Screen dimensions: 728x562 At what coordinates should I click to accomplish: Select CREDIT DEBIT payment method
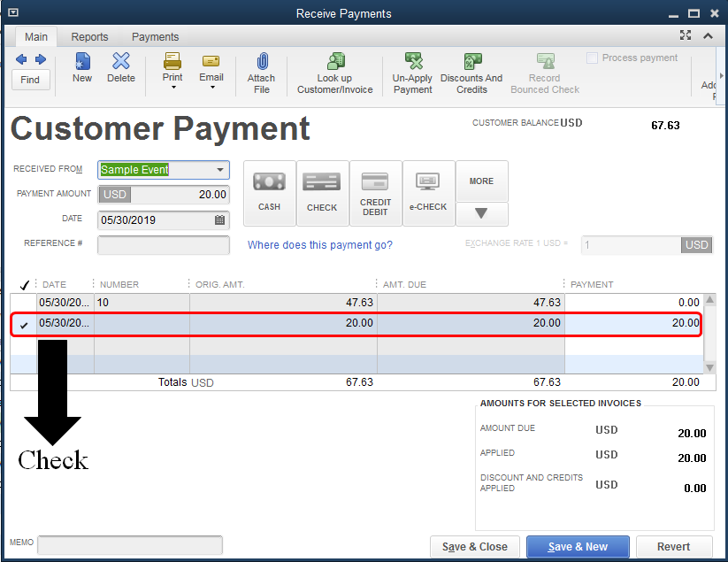click(x=375, y=193)
